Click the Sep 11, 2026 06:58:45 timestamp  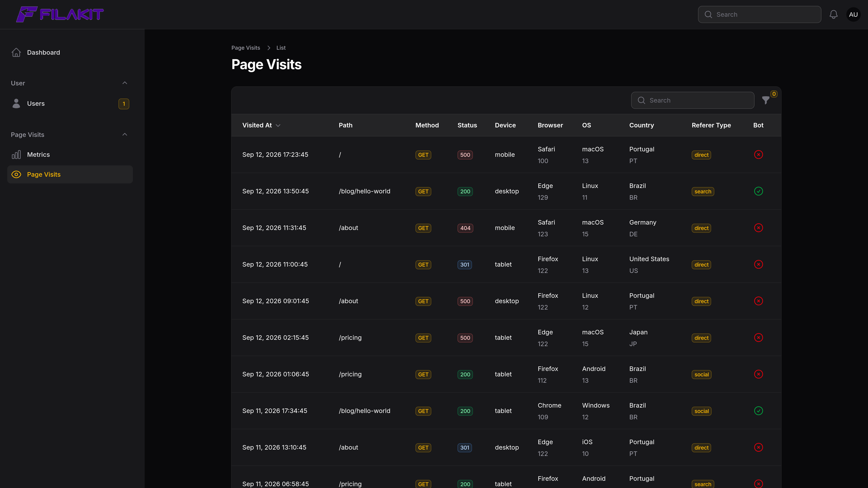point(275,484)
